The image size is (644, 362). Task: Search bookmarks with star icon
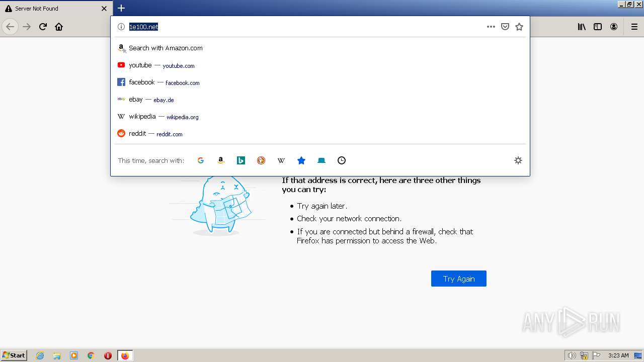301,160
